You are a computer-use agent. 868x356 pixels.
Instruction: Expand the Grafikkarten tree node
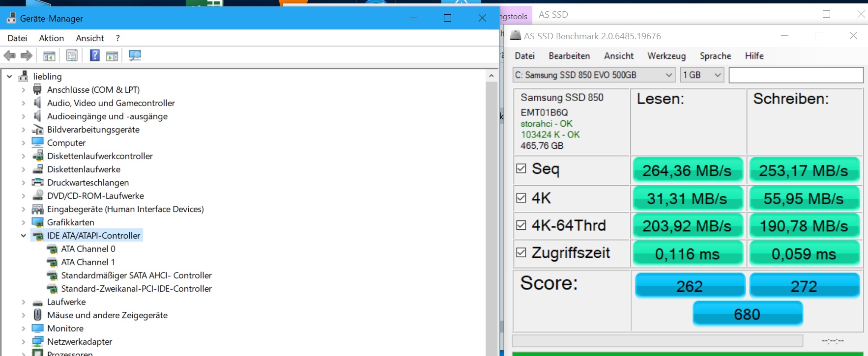(x=24, y=222)
